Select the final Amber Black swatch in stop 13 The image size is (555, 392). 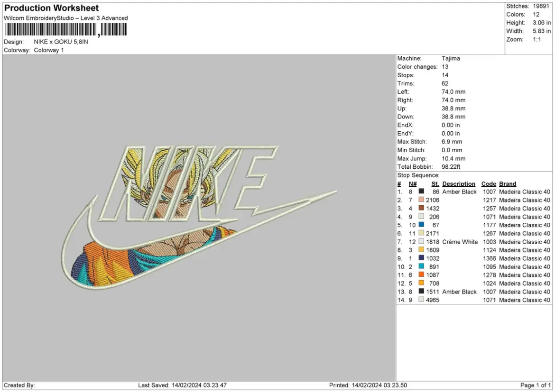(421, 291)
